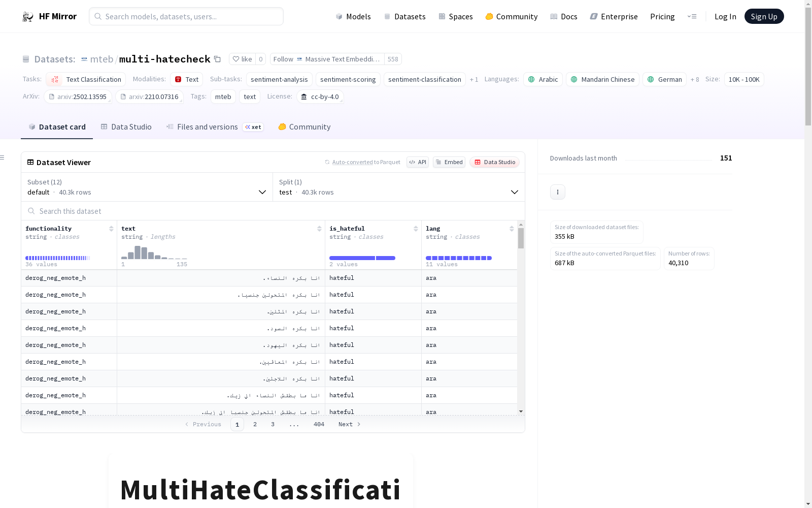Select the mteb tag
This screenshot has height=508, width=812.
click(223, 97)
